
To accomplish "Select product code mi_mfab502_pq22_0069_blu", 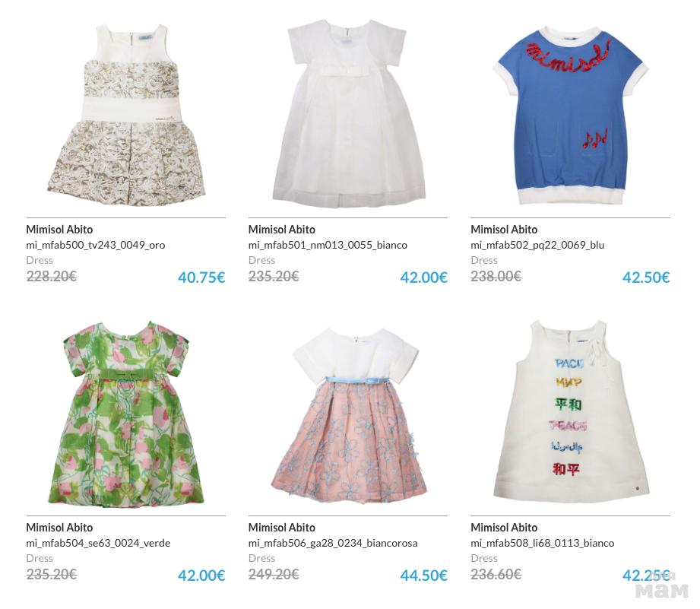I will click(537, 245).
